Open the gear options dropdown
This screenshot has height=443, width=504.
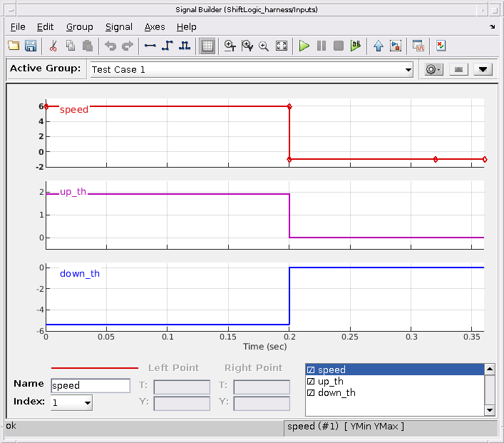[433, 69]
